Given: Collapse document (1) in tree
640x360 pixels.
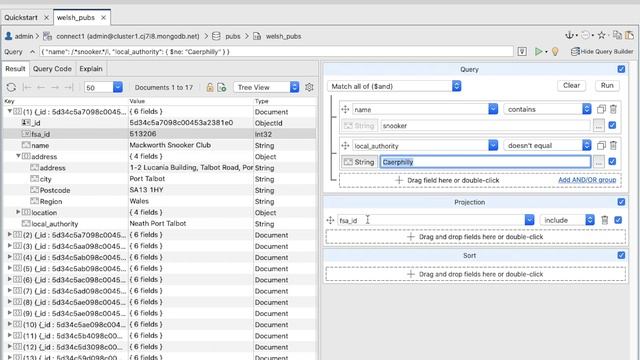Looking at the screenshot, I should [9, 111].
